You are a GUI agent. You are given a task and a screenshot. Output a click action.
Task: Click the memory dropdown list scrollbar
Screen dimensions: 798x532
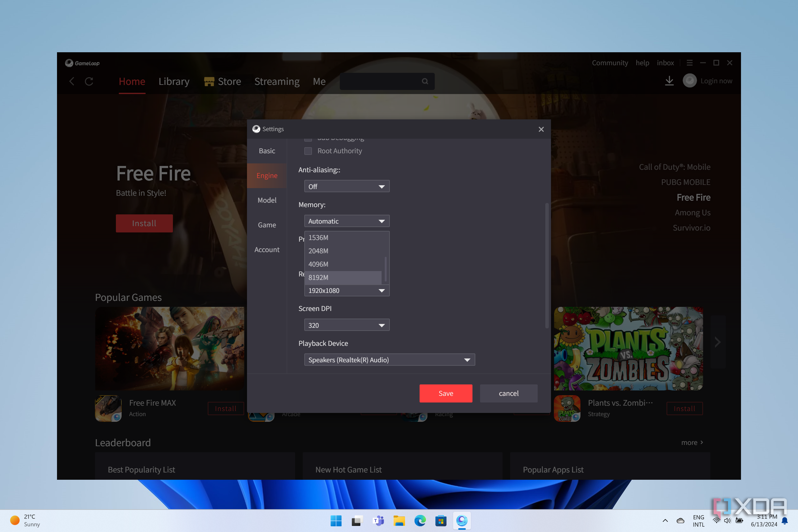[386, 269]
